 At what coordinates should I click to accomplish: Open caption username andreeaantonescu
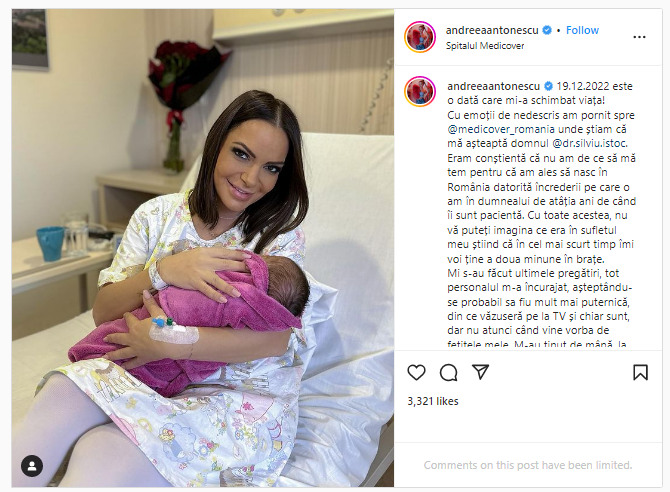494,86
